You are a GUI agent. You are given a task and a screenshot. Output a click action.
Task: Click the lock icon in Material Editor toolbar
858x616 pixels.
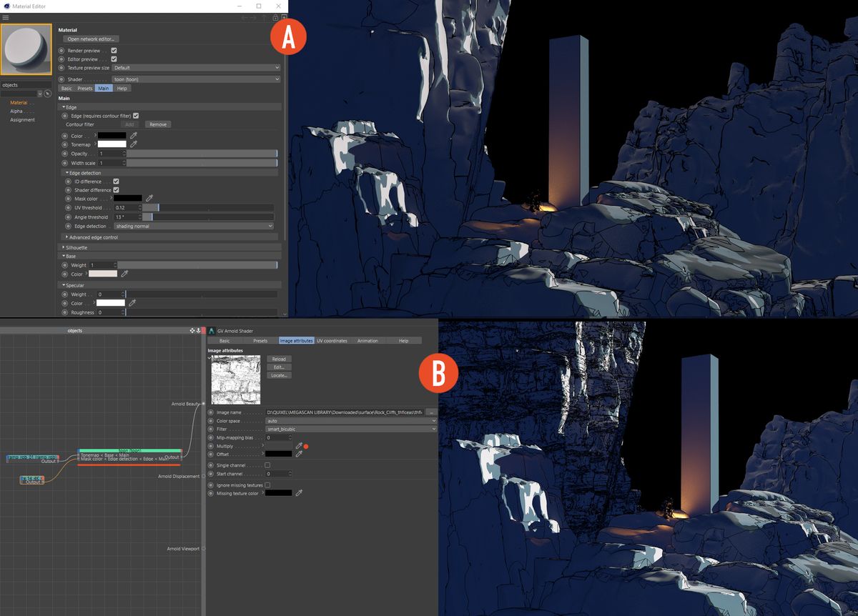point(275,17)
